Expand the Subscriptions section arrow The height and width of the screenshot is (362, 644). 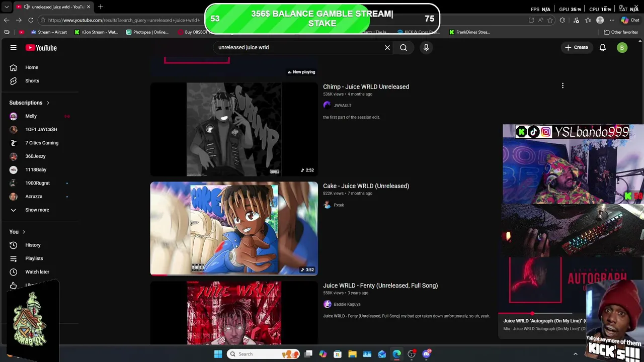48,103
